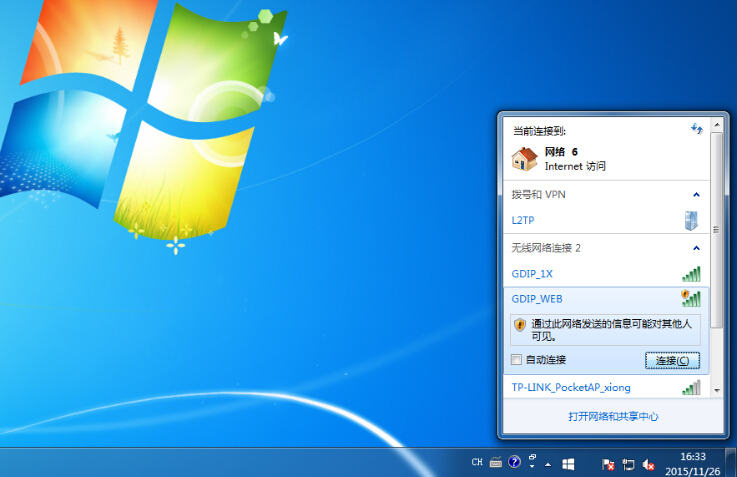The height and width of the screenshot is (477, 737).
Task: Open 打开网络和共享中心 link
Action: click(x=612, y=416)
